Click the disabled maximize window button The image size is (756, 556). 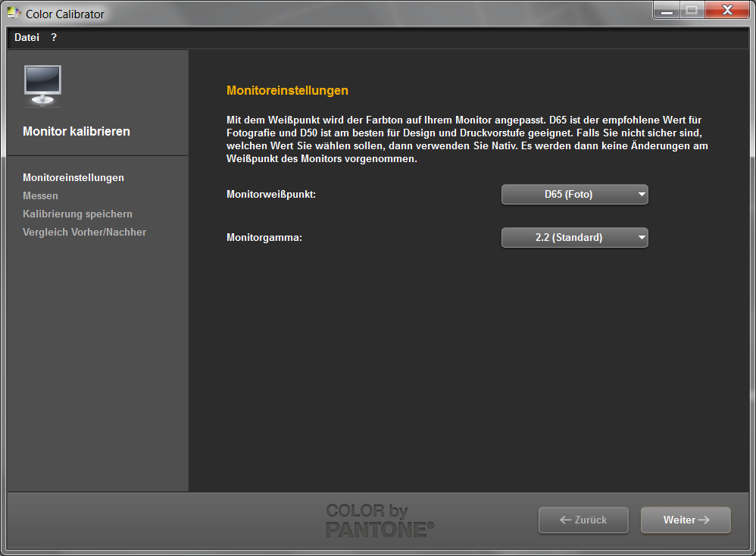pos(692,10)
